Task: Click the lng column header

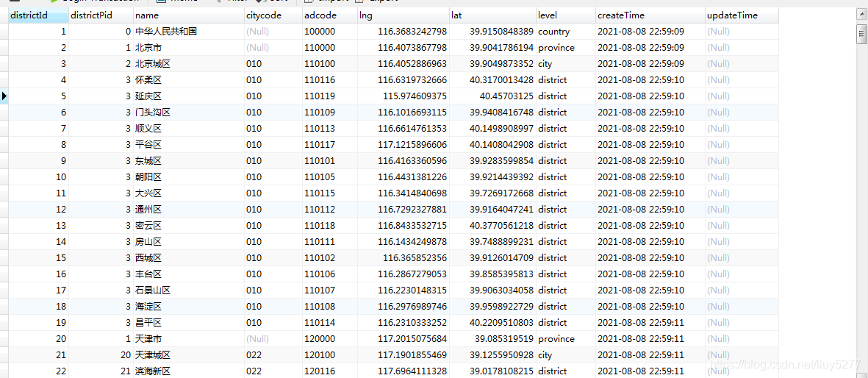Action: 403,15
